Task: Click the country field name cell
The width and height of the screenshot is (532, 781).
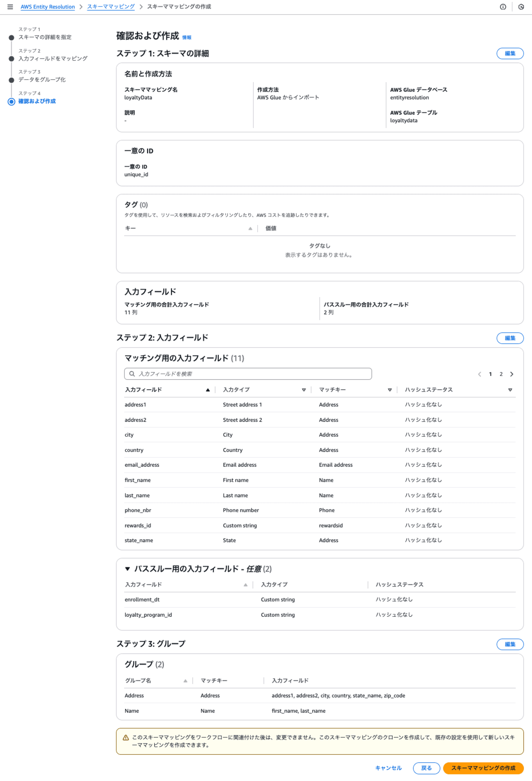Action: point(134,450)
